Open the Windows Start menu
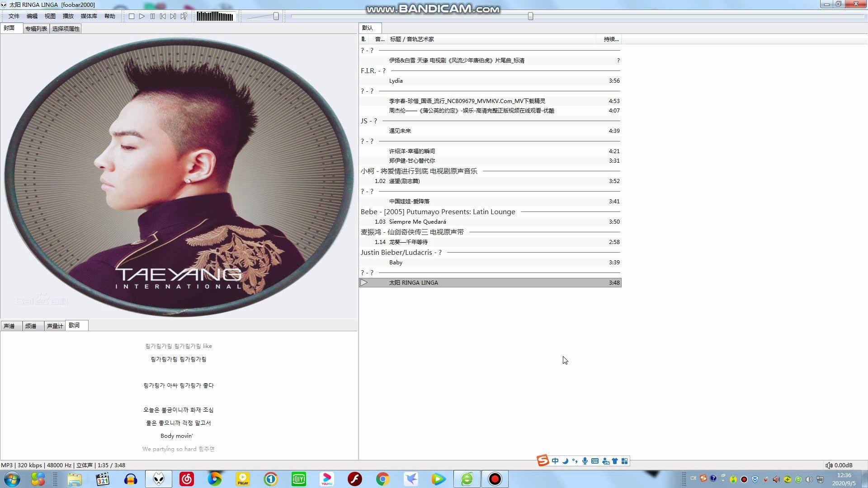Image resolution: width=868 pixels, height=488 pixels. [12, 479]
